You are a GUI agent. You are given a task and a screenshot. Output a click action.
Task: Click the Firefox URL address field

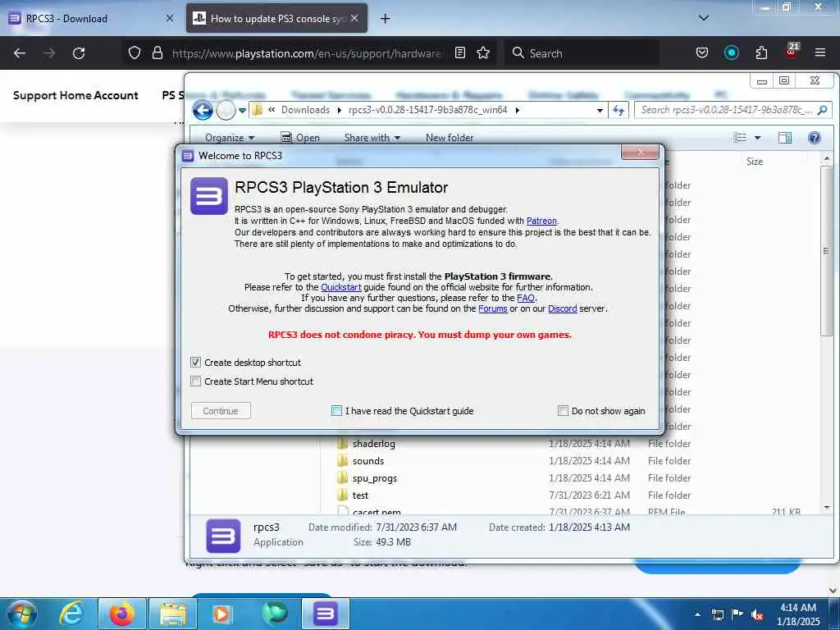(x=307, y=53)
